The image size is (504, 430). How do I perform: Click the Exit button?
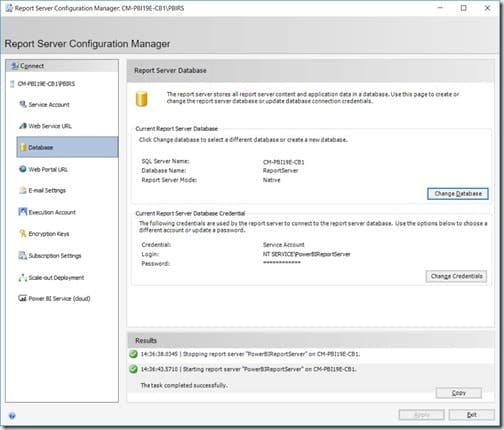pyautogui.click(x=472, y=415)
